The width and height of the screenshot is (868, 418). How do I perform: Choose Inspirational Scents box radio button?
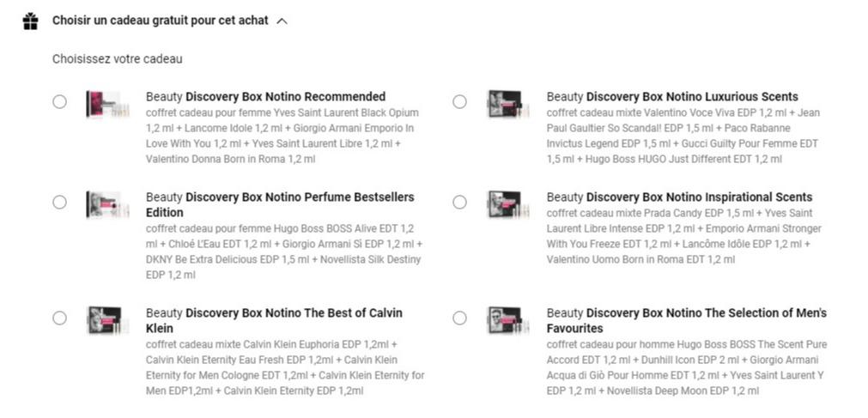point(460,203)
